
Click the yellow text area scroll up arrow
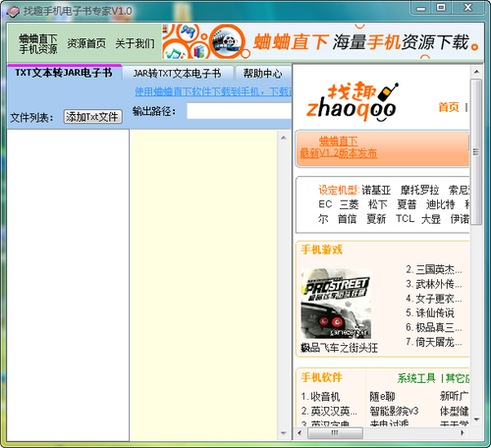[x=284, y=138]
